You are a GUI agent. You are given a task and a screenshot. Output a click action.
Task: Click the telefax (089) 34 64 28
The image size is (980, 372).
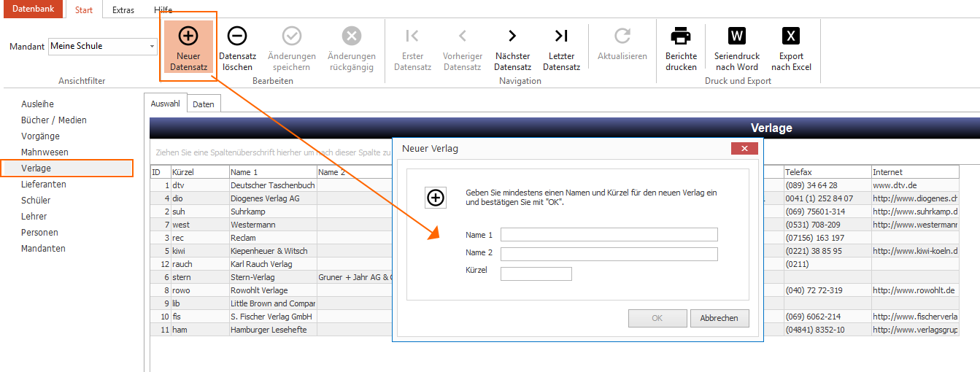tap(827, 185)
